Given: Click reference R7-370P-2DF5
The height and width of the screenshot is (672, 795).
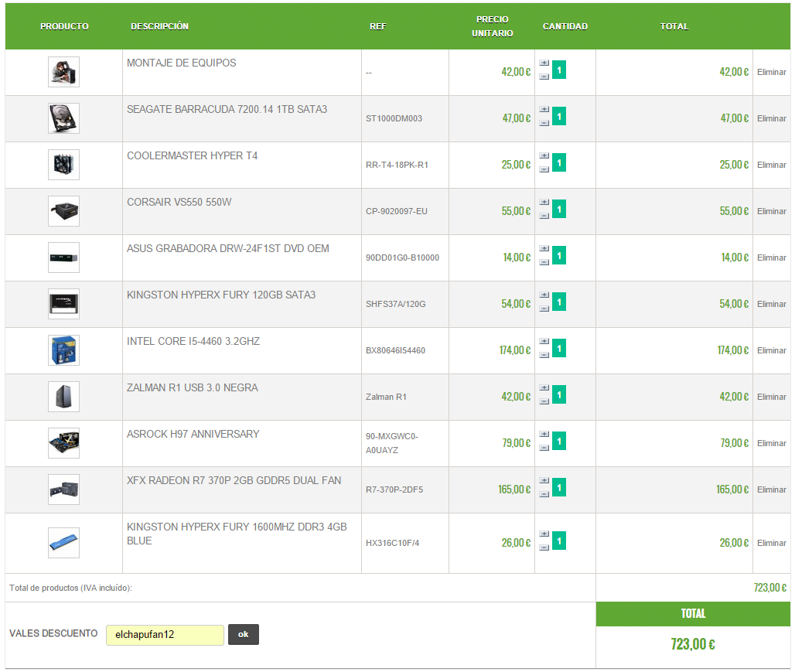Looking at the screenshot, I should [x=394, y=490].
